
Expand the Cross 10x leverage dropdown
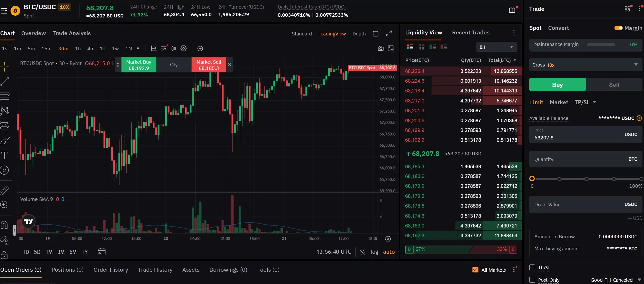585,65
